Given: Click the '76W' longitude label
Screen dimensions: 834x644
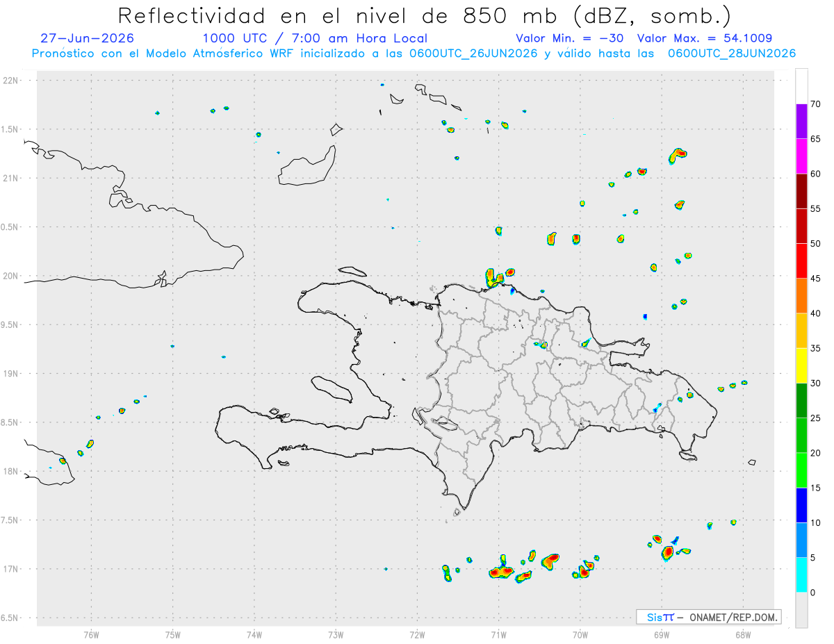Looking at the screenshot, I should [x=91, y=635].
